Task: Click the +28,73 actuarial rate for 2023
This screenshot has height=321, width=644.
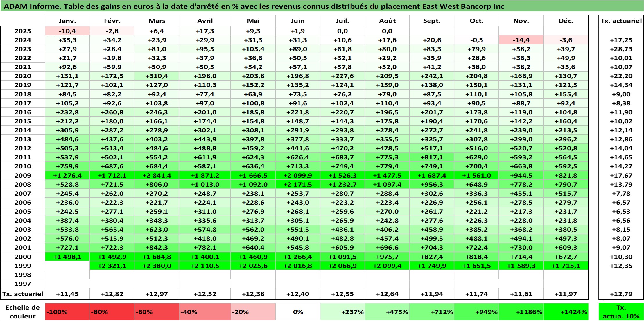Action: coord(621,49)
